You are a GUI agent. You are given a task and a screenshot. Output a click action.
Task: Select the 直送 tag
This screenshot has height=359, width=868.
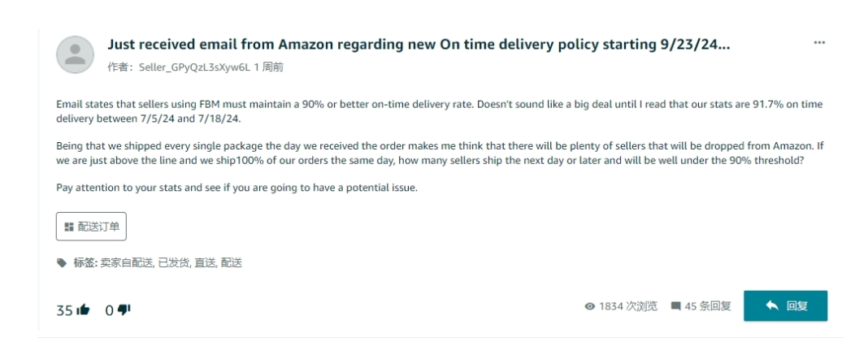205,262
